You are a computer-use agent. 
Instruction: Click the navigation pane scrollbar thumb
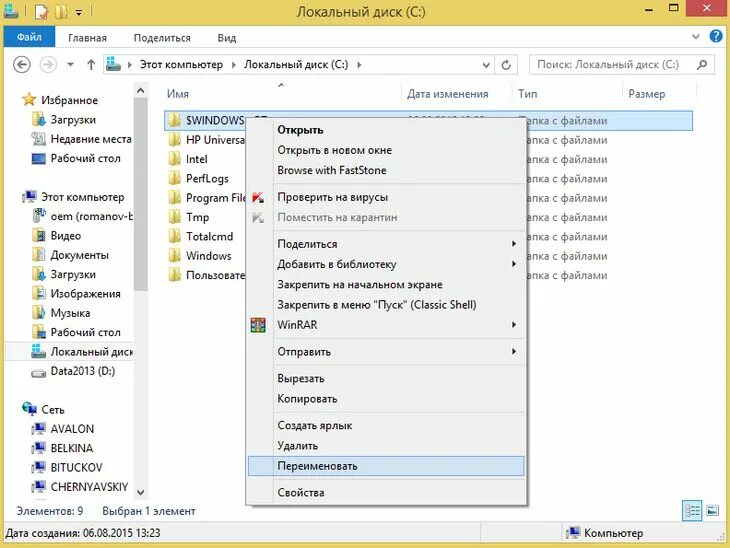[140, 195]
